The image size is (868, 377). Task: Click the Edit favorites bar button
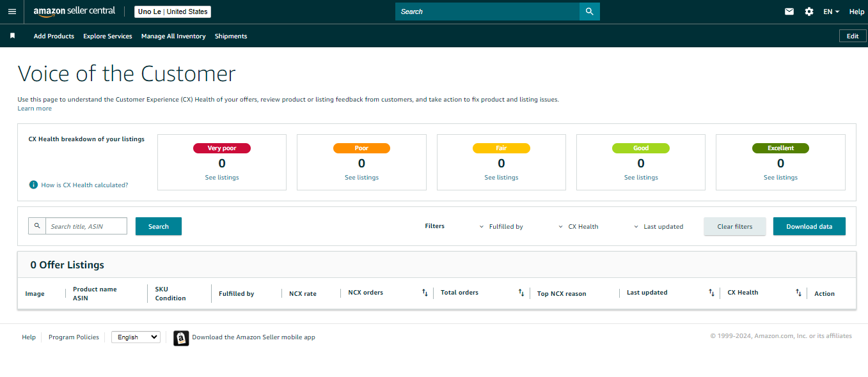point(853,36)
